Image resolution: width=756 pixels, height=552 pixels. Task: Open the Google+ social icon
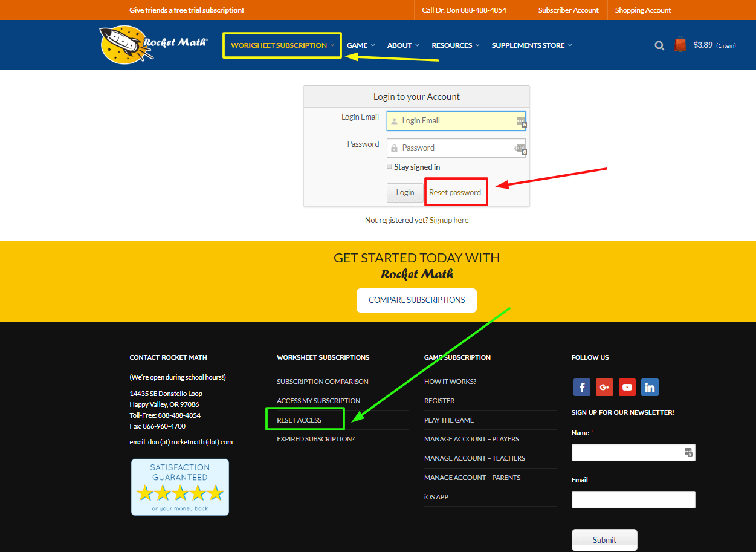click(x=604, y=387)
